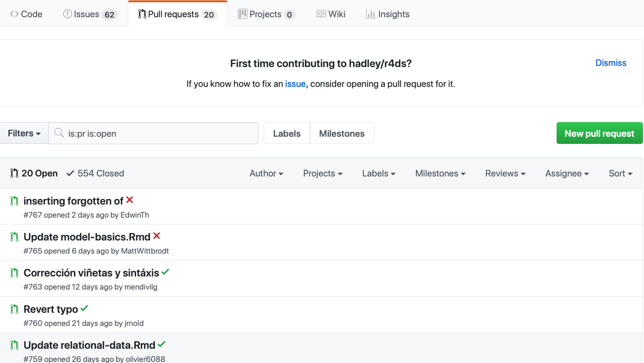Image resolution: width=644 pixels, height=363 pixels.
Task: Click the magnifier icon in the search field
Action: click(59, 133)
